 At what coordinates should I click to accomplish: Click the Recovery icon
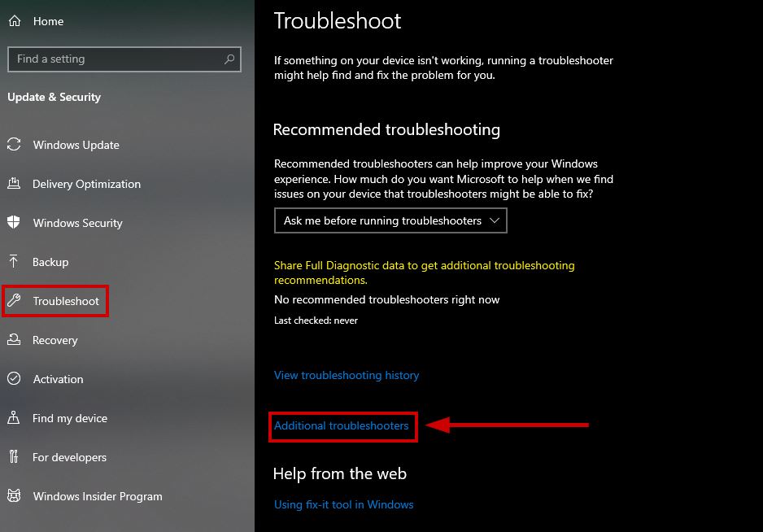click(x=14, y=339)
